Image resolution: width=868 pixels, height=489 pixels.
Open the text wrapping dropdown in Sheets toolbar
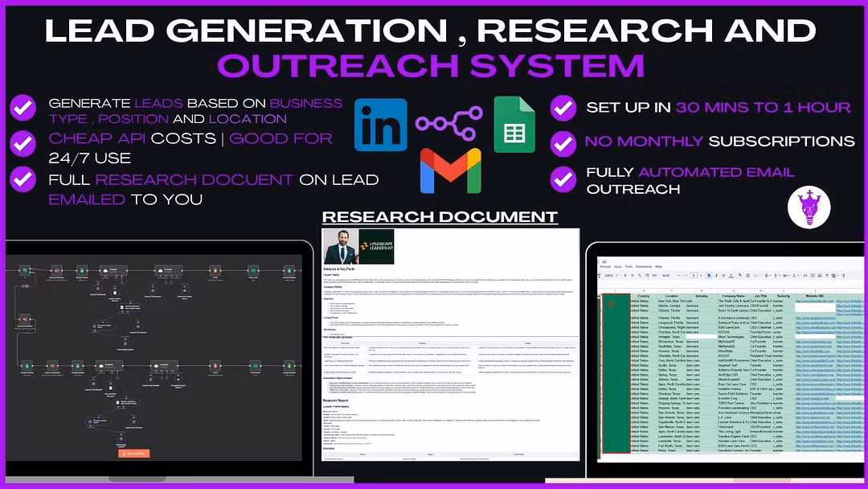[786, 276]
